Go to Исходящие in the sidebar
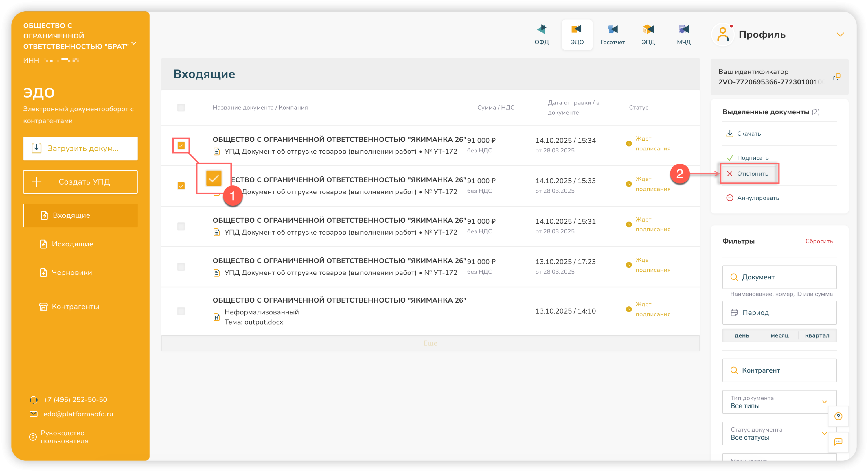The width and height of the screenshot is (868, 472). [x=72, y=244]
